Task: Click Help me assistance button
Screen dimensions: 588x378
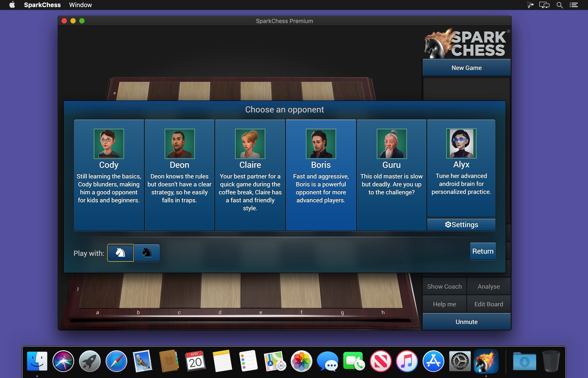Action: point(444,303)
